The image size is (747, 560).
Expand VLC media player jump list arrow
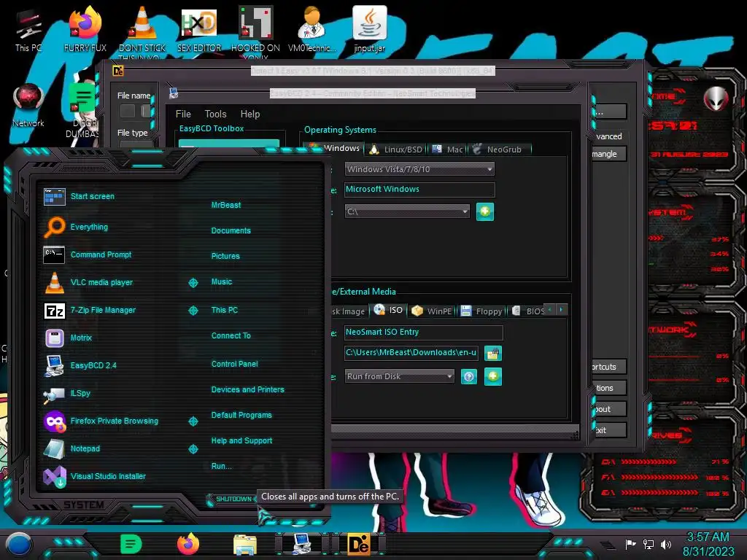pos(193,283)
